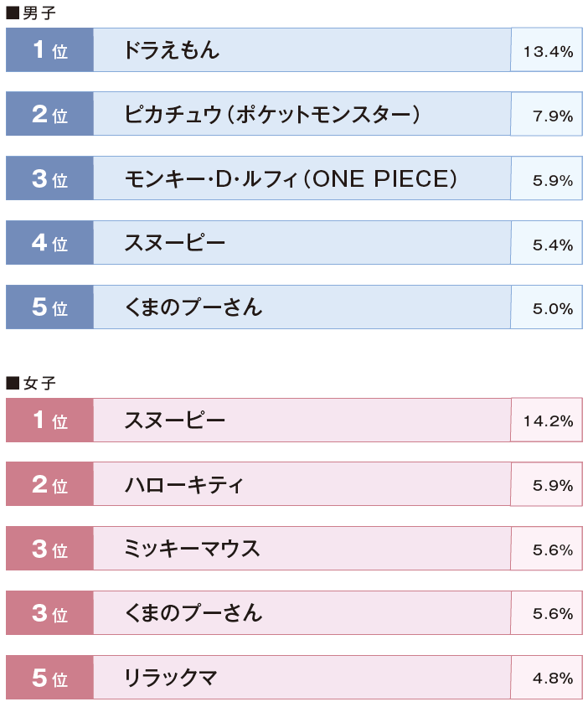Click the 4.8% percentage box
The image size is (588, 707).
tap(547, 678)
